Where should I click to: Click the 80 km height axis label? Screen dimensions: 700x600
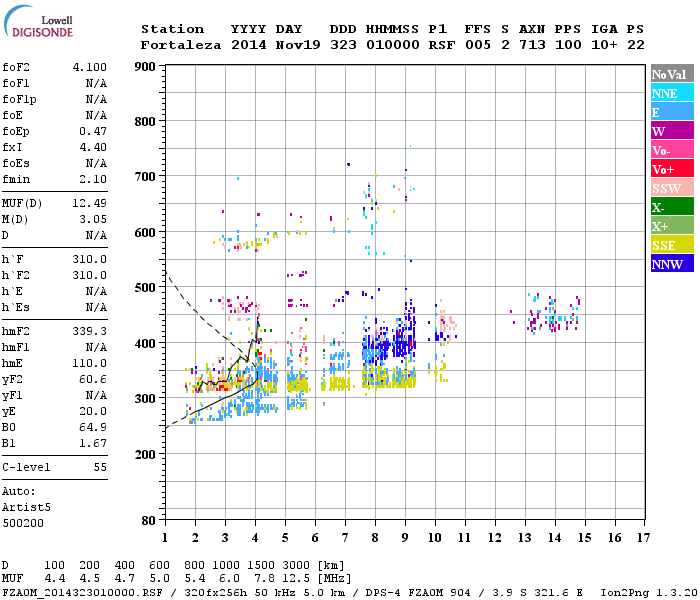(x=149, y=521)
